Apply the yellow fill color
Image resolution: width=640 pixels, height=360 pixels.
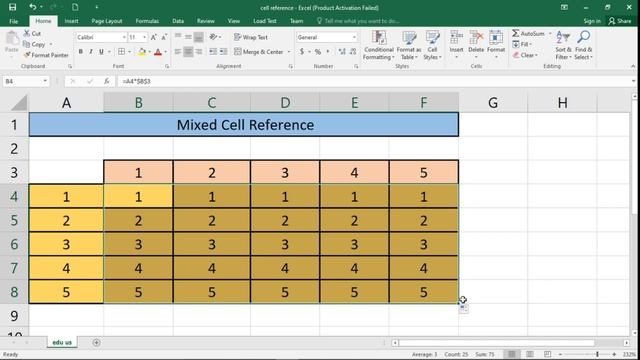[142, 52]
